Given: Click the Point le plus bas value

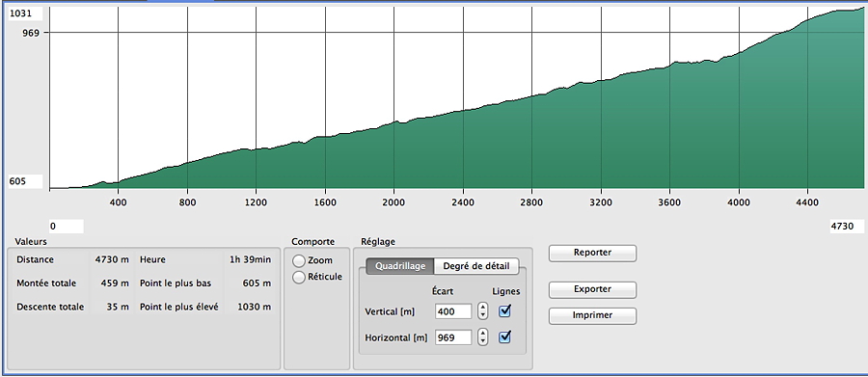Looking at the screenshot, I should [257, 283].
